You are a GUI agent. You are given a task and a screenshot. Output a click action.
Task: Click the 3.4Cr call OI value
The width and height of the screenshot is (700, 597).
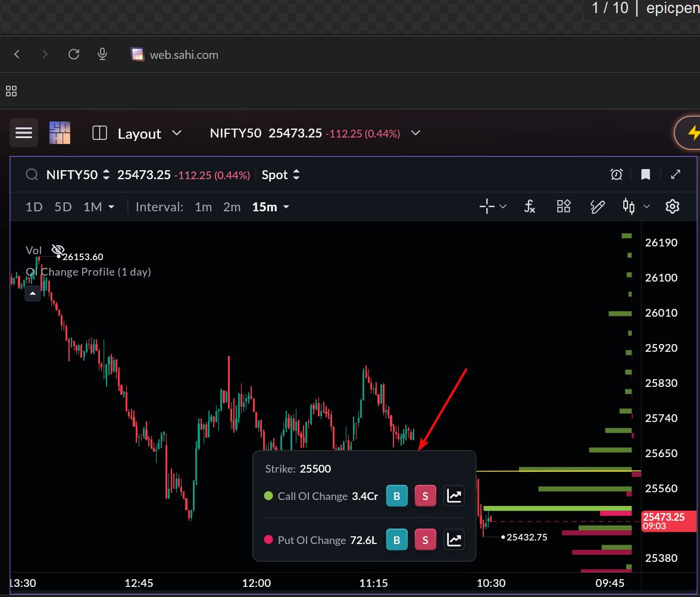tap(365, 496)
